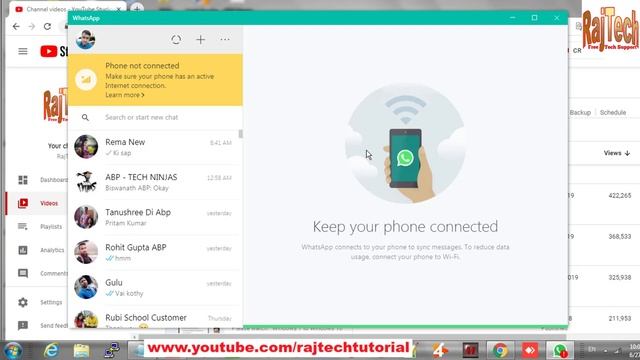The image size is (640, 360).
Task: Click Send feedback icon in YouTube Studio
Action: pos(23,326)
